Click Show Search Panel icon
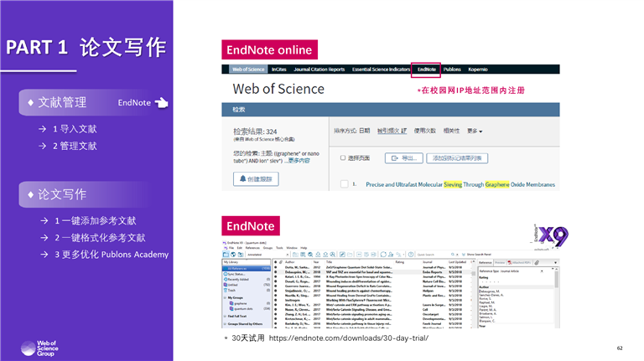This screenshot has height=361, width=644. point(464,255)
